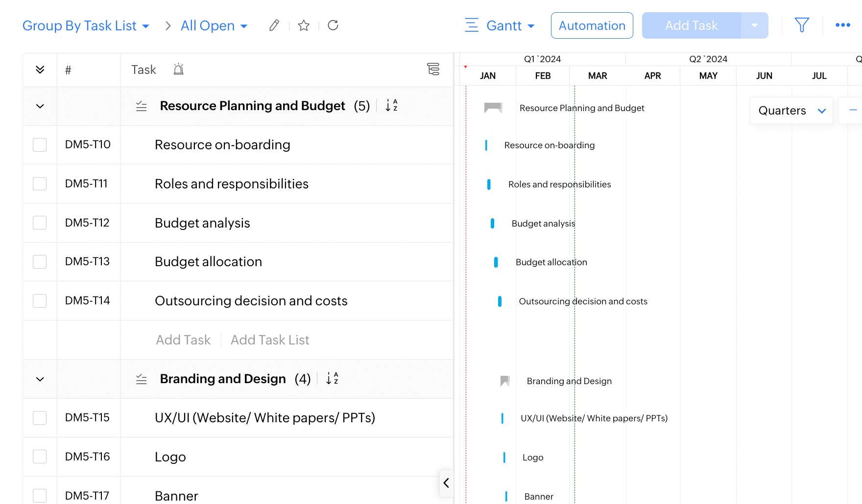Image resolution: width=862 pixels, height=504 pixels.
Task: Collapse the Resource Planning and Budget group
Action: point(40,106)
